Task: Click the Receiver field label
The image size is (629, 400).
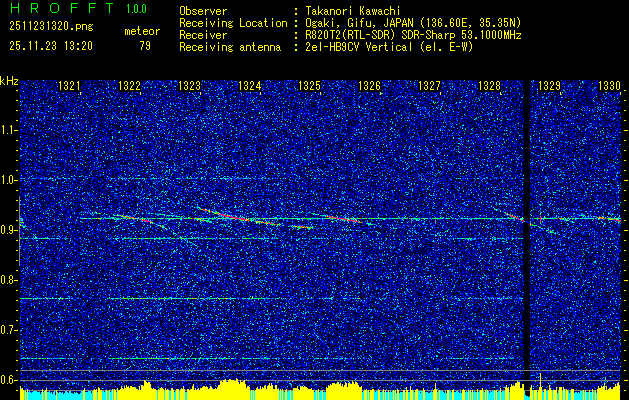Action: coord(203,35)
